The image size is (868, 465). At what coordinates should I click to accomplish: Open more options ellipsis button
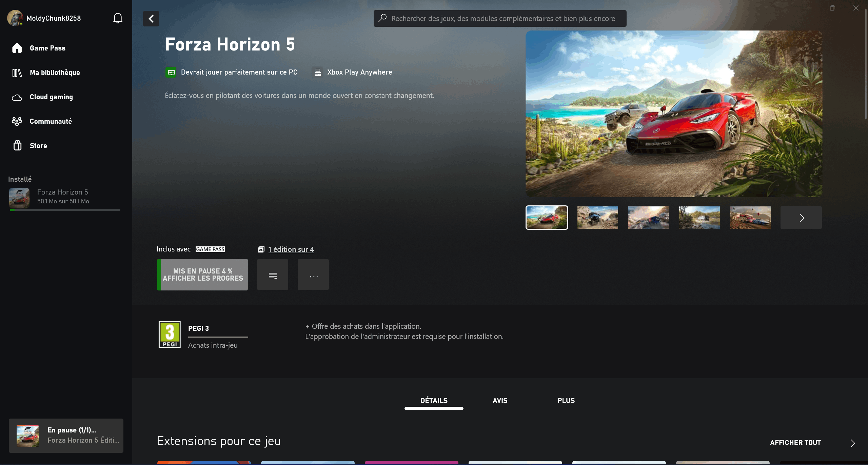tap(313, 275)
